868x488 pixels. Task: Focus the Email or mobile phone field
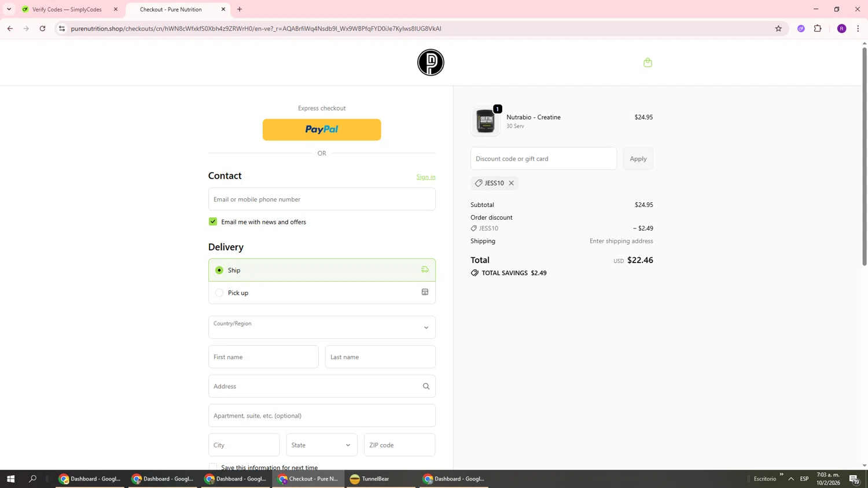click(322, 199)
